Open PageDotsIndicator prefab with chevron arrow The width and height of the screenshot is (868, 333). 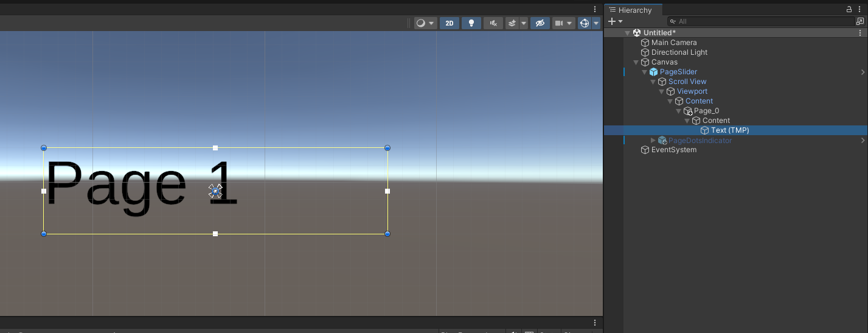pos(863,141)
